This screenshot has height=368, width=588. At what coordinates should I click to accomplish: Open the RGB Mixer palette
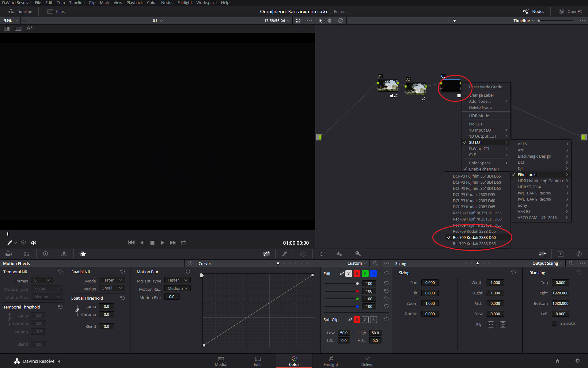click(64, 254)
